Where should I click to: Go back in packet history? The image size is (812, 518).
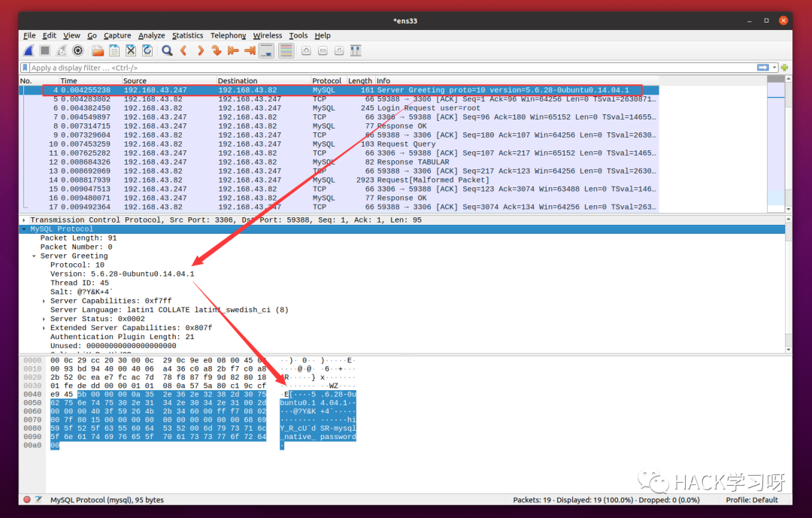(x=184, y=51)
